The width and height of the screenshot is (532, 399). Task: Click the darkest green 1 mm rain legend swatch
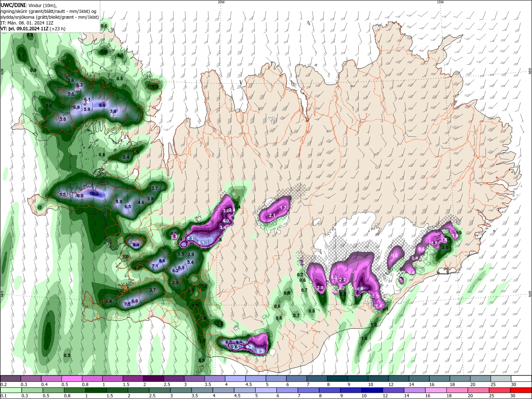(x=96, y=390)
